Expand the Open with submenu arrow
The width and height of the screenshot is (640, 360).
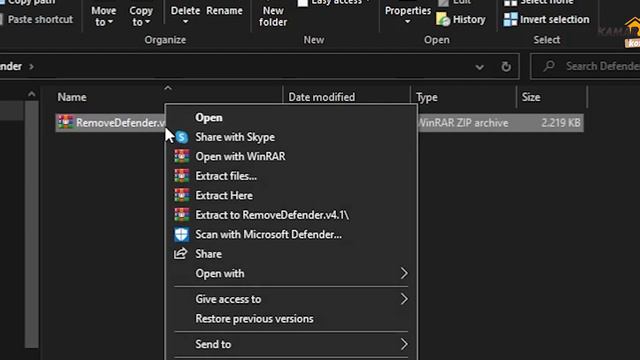[x=404, y=273]
